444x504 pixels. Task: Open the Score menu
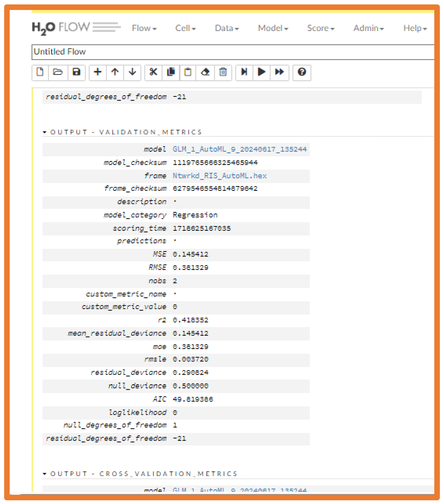(x=320, y=28)
